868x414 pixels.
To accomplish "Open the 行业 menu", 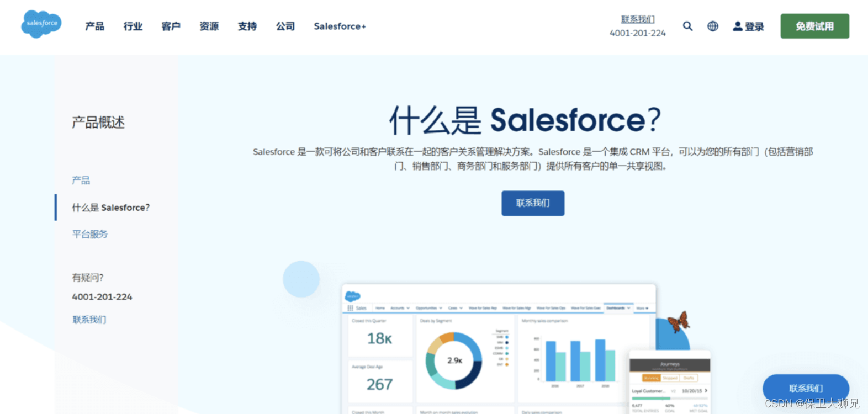I will pyautogui.click(x=133, y=26).
